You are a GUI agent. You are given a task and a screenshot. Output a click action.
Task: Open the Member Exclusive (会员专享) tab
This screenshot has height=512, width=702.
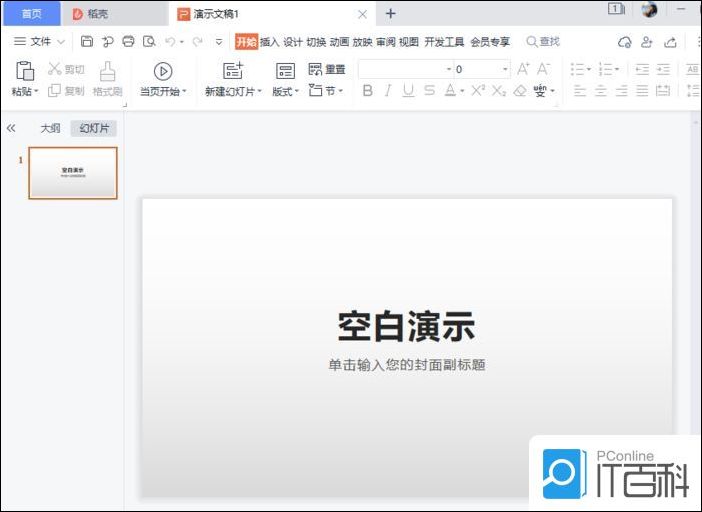tap(490, 42)
